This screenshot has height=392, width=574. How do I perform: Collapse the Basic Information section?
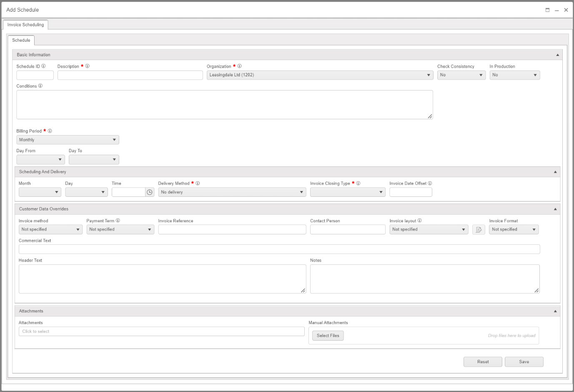(x=558, y=55)
